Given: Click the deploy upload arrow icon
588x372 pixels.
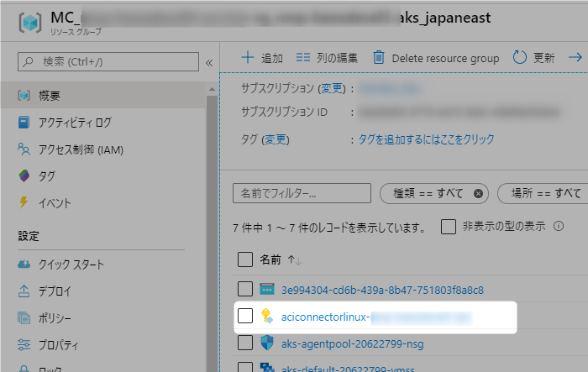Looking at the screenshot, I should (x=24, y=291).
